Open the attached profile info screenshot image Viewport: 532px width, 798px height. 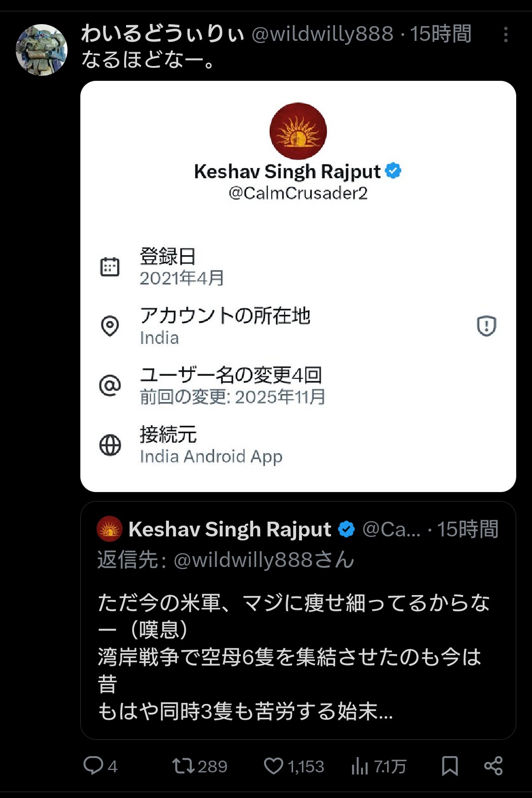coord(298,286)
